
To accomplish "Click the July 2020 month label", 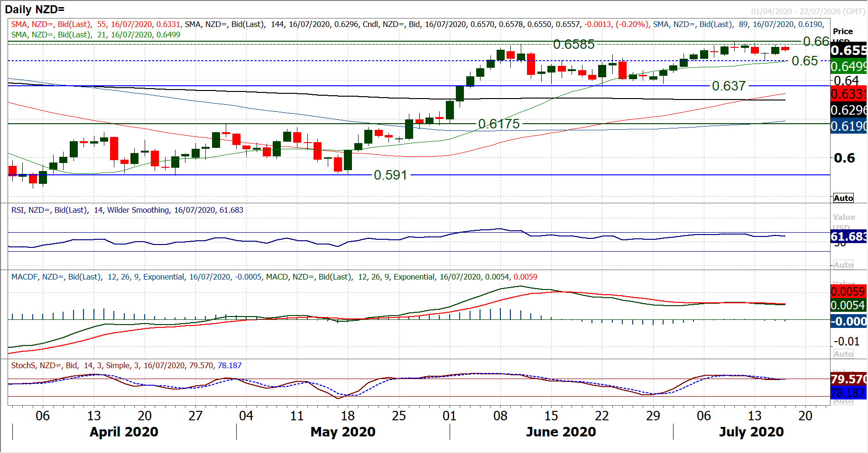I will coord(751,432).
